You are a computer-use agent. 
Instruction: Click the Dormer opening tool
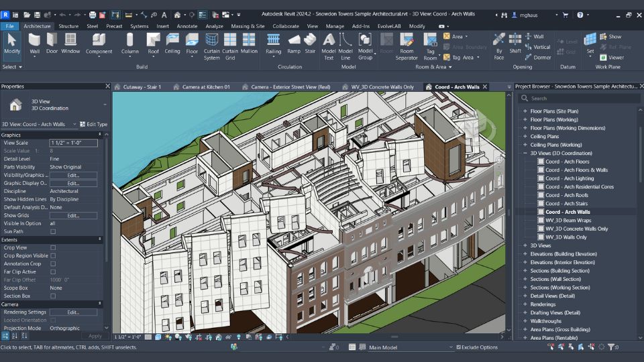tap(537, 58)
